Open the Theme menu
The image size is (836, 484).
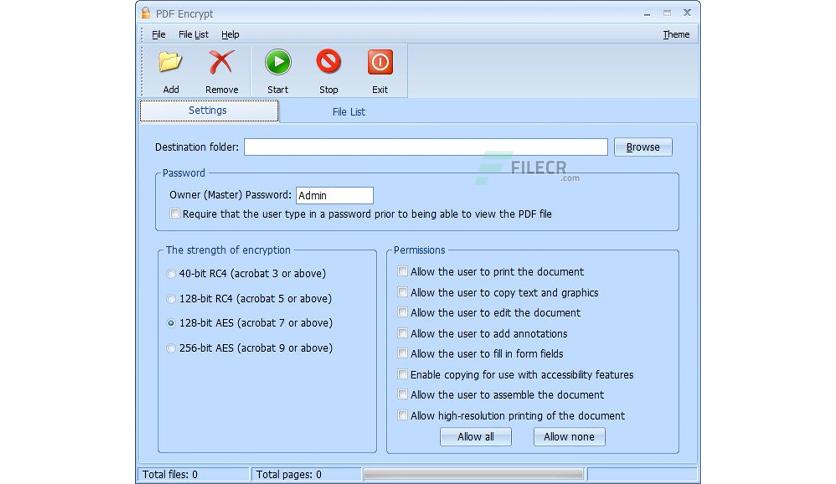676,35
